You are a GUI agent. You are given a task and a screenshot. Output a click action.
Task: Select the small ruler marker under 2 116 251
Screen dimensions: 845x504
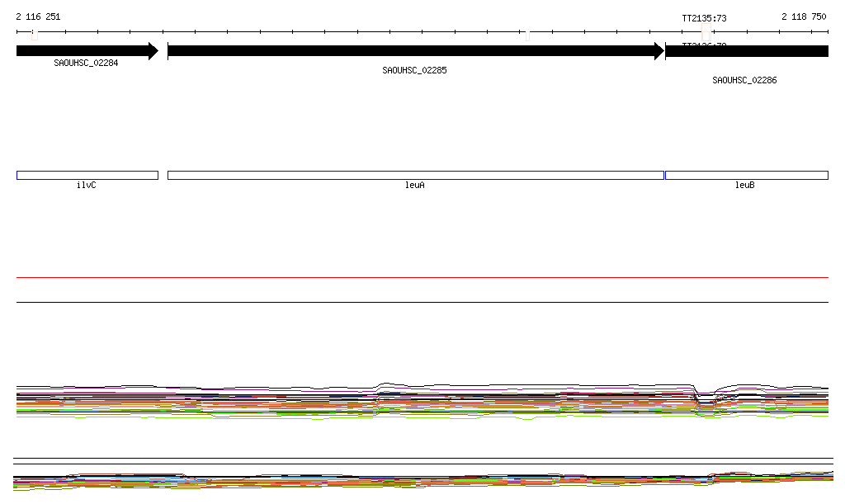[x=35, y=35]
